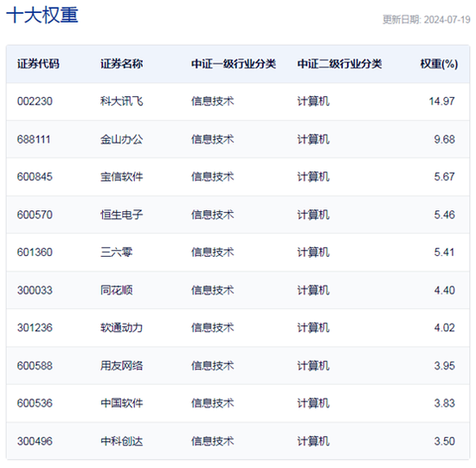Click the 权重(%) column header
This screenshot has height=468, width=476.
click(439, 64)
